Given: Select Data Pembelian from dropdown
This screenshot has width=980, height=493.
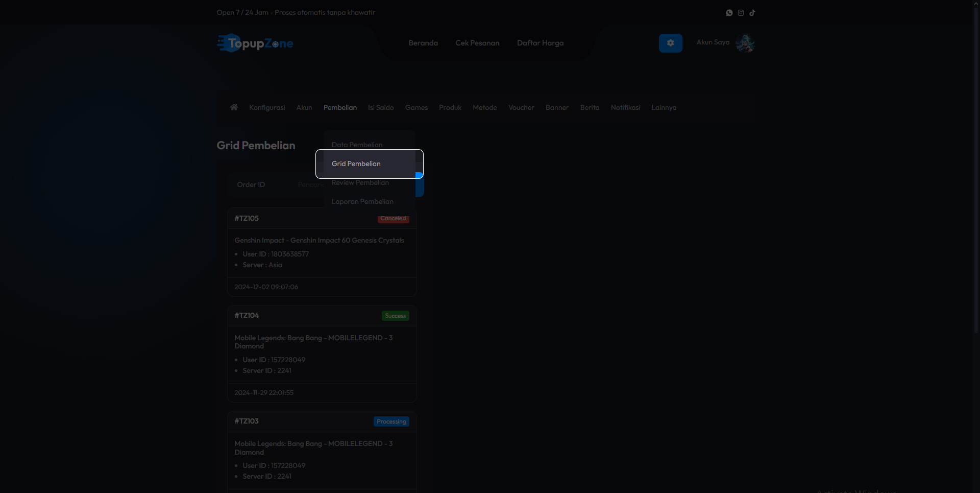Looking at the screenshot, I should point(369,145).
